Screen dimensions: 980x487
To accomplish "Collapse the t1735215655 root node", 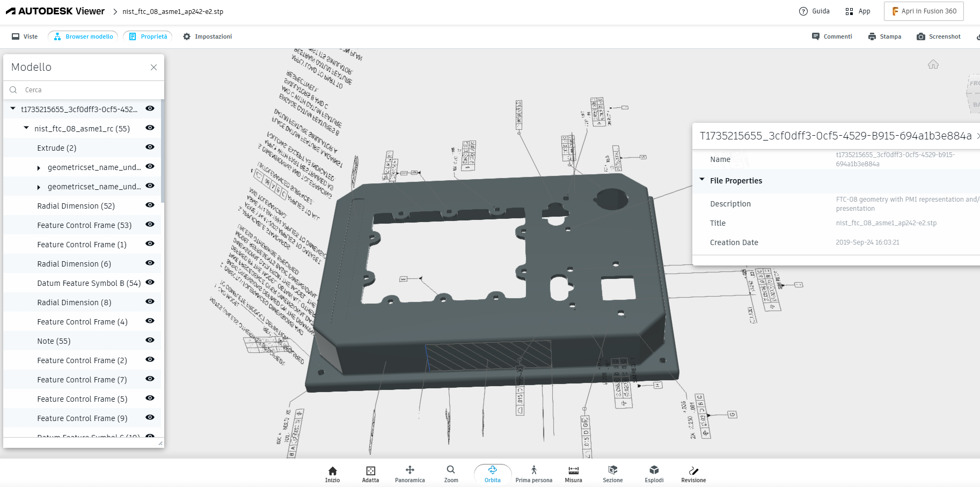I will pyautogui.click(x=13, y=108).
